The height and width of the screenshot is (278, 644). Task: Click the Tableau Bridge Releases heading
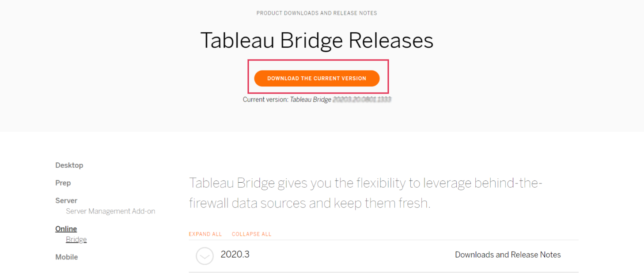coord(317,40)
